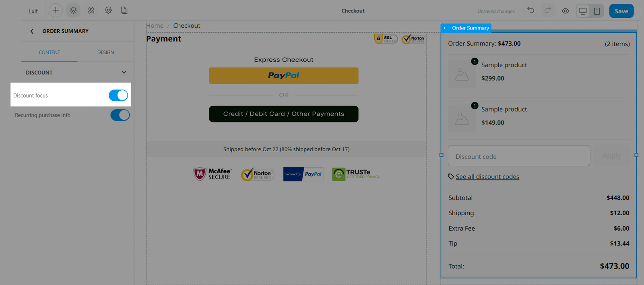Click the Subtotal $448.00 value
This screenshot has width=644, height=285.
click(618, 198)
